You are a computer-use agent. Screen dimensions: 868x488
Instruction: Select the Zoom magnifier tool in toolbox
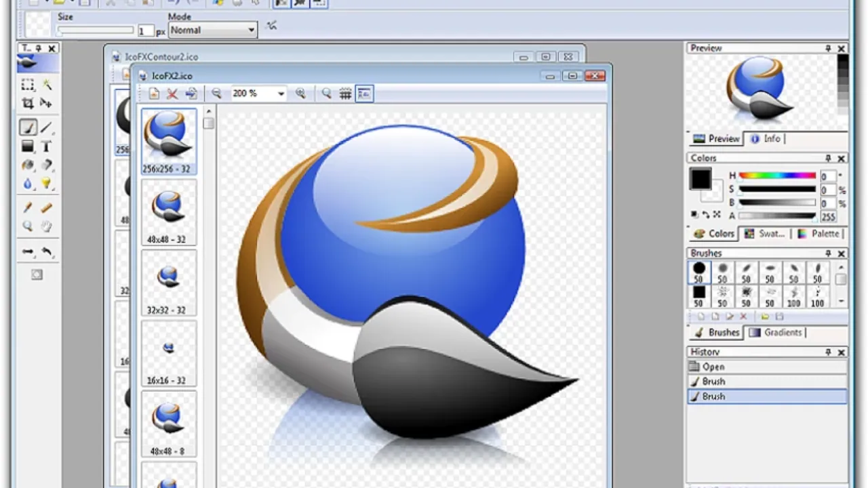(x=28, y=226)
